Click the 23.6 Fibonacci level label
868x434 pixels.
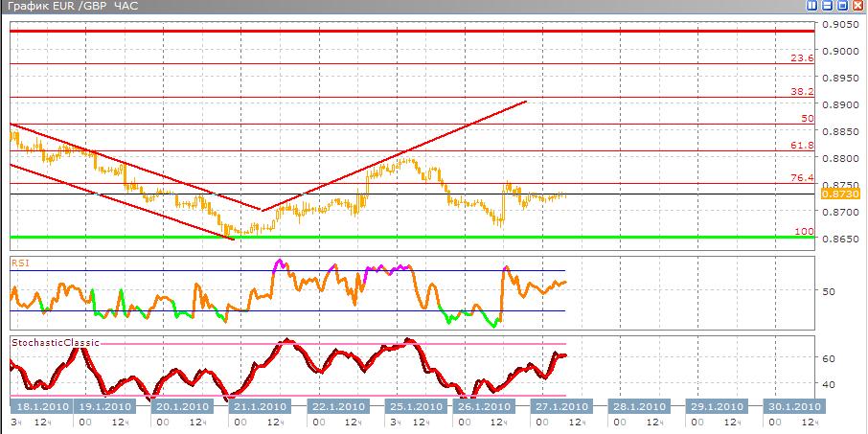point(802,57)
